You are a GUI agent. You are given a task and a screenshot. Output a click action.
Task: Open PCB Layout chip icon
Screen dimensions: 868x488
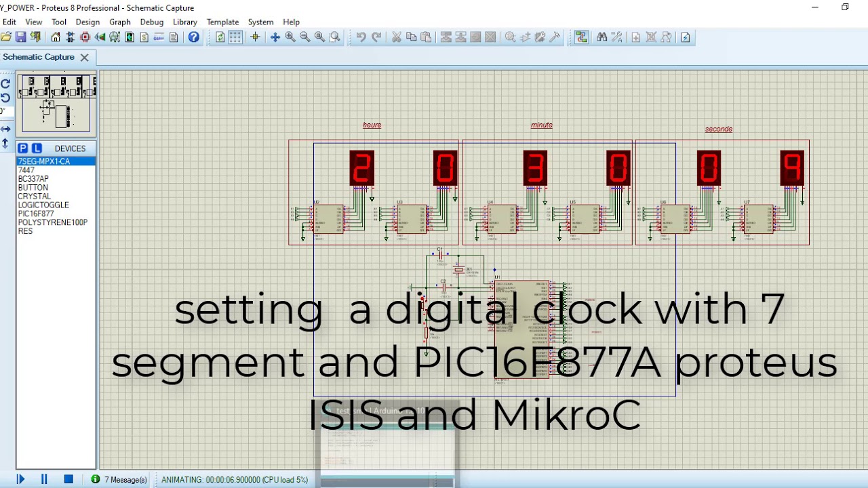(x=85, y=37)
